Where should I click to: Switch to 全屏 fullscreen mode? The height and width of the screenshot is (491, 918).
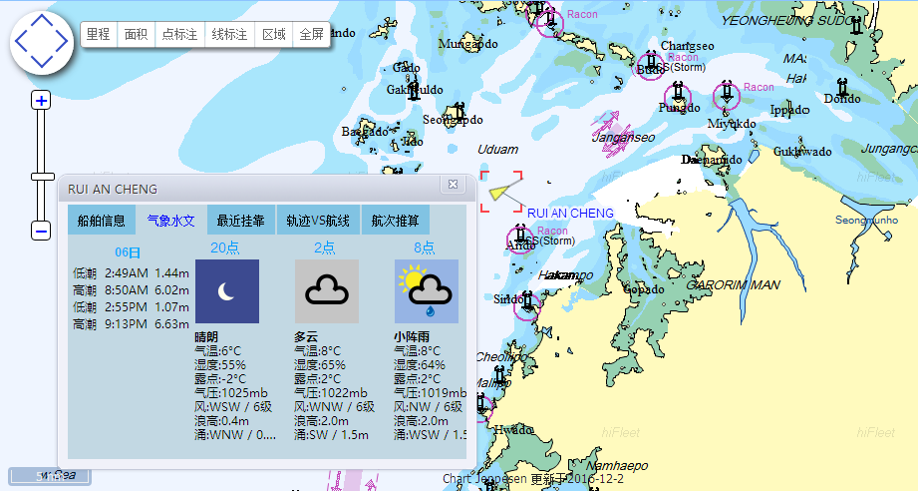click(312, 34)
